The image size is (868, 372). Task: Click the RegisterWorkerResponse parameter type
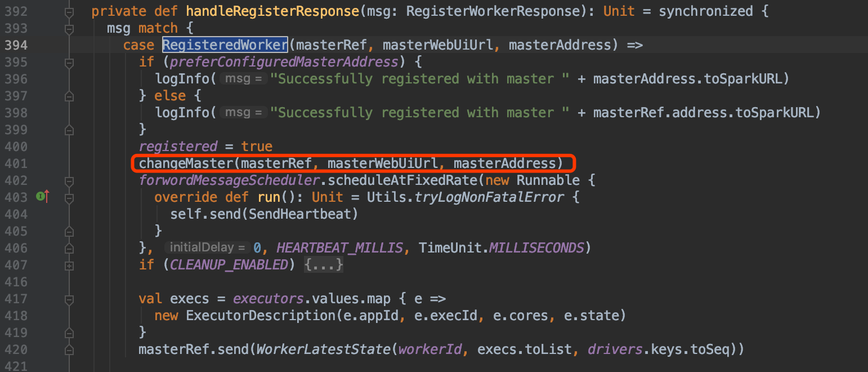click(x=493, y=11)
